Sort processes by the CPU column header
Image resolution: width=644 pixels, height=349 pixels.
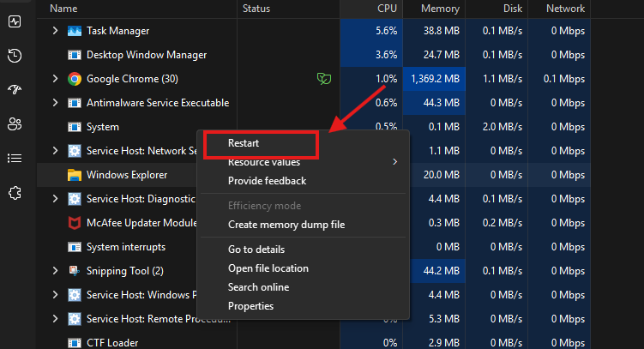(x=387, y=9)
